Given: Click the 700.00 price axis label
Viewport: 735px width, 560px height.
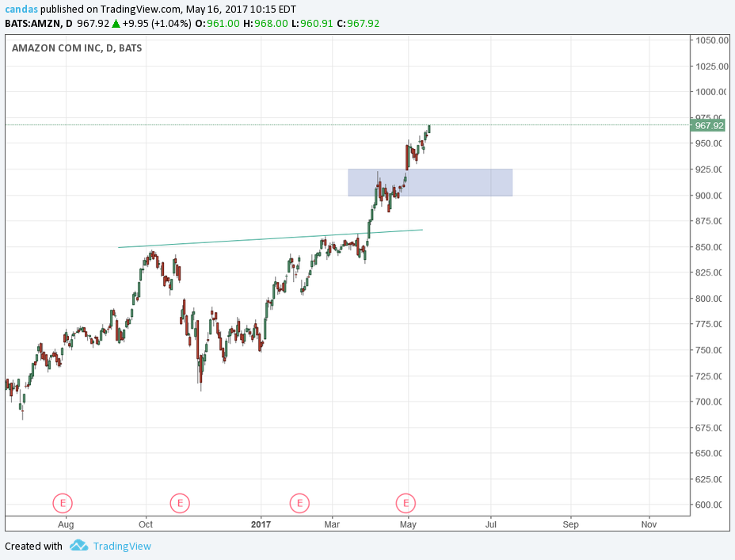Looking at the screenshot, I should (x=709, y=402).
